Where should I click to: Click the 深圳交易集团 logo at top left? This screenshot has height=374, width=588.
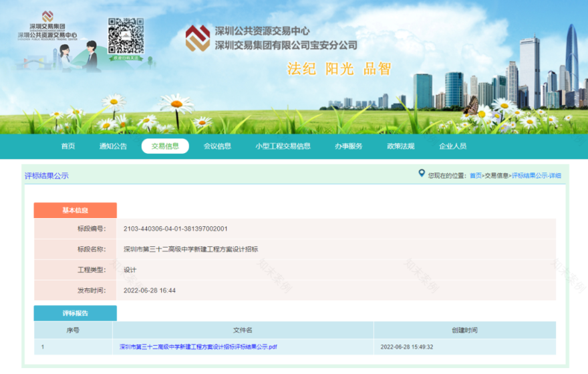(47, 25)
